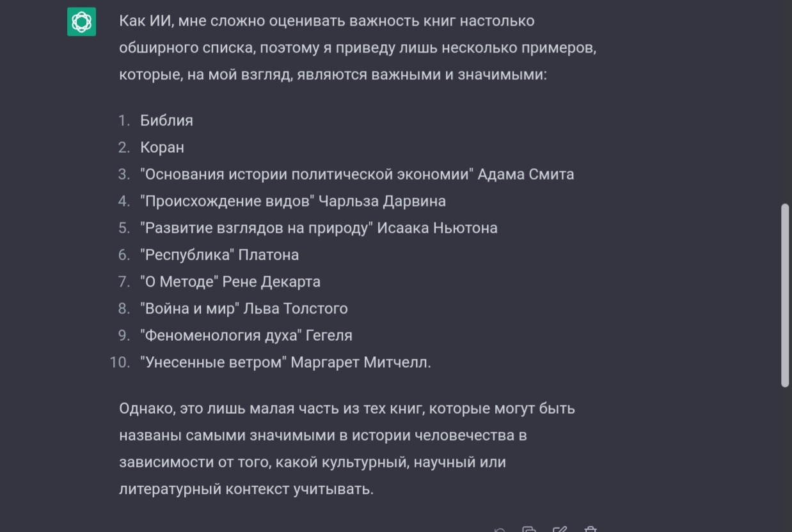Screen dimensions: 792x532
Task: Click the opening paragraph starting 'Как ИИ'
Action: pos(358,48)
